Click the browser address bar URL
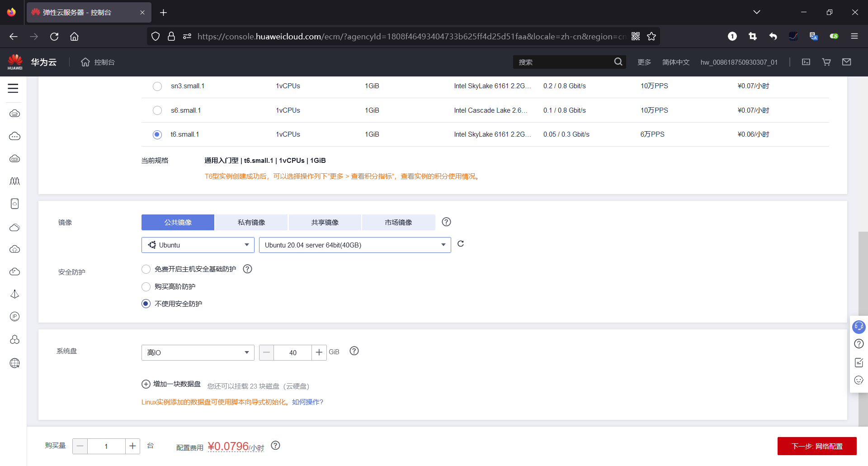868x466 pixels. coord(411,36)
